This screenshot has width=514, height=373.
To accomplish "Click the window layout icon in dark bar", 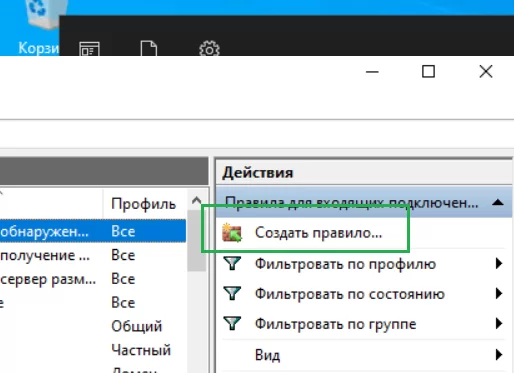I will (89, 49).
